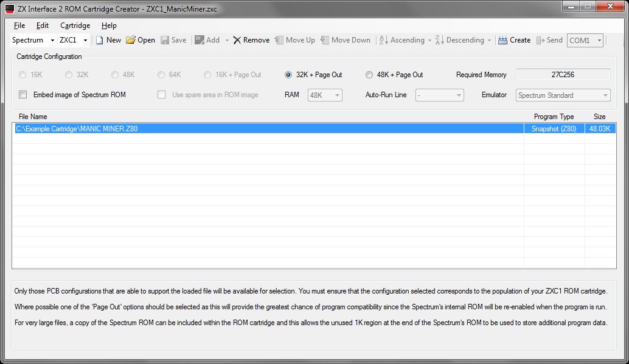Open the File menu
The height and width of the screenshot is (364, 629).
[19, 26]
